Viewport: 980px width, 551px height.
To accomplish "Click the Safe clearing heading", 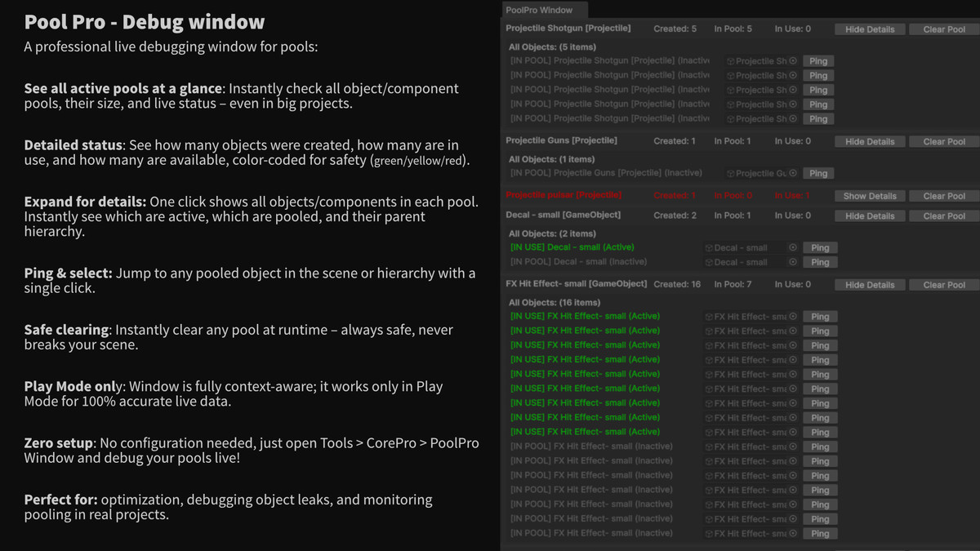I will (66, 330).
